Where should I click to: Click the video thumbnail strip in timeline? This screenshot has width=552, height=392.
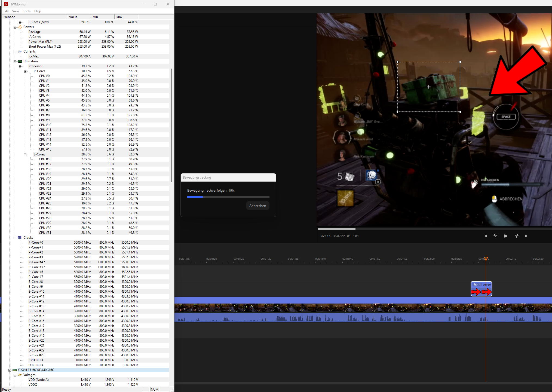point(363,308)
